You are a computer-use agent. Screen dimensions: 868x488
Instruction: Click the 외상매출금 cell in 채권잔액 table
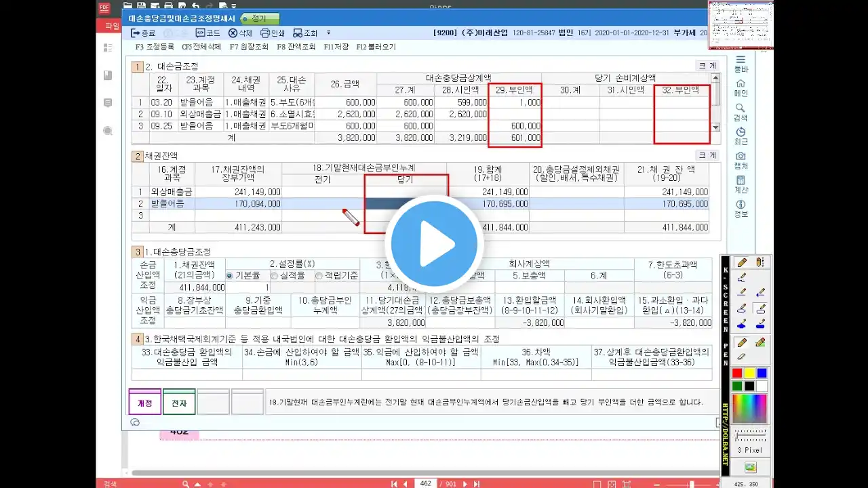172,192
